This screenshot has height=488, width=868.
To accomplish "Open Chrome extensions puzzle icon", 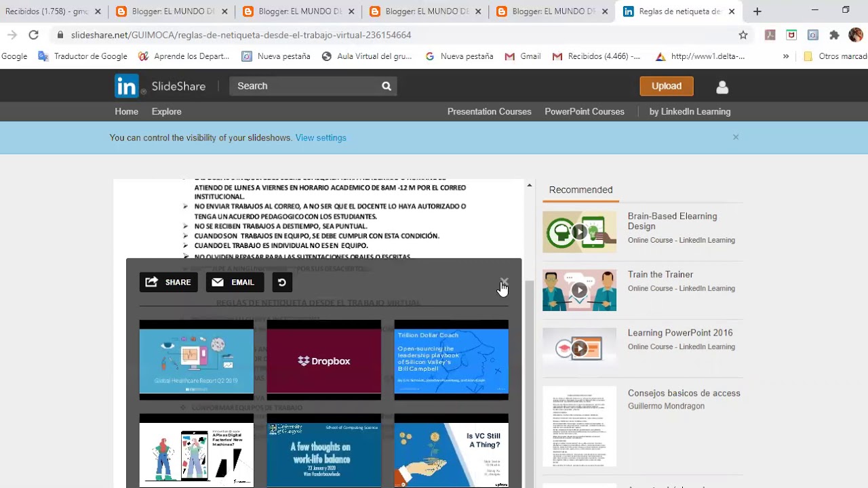I will pos(835,35).
